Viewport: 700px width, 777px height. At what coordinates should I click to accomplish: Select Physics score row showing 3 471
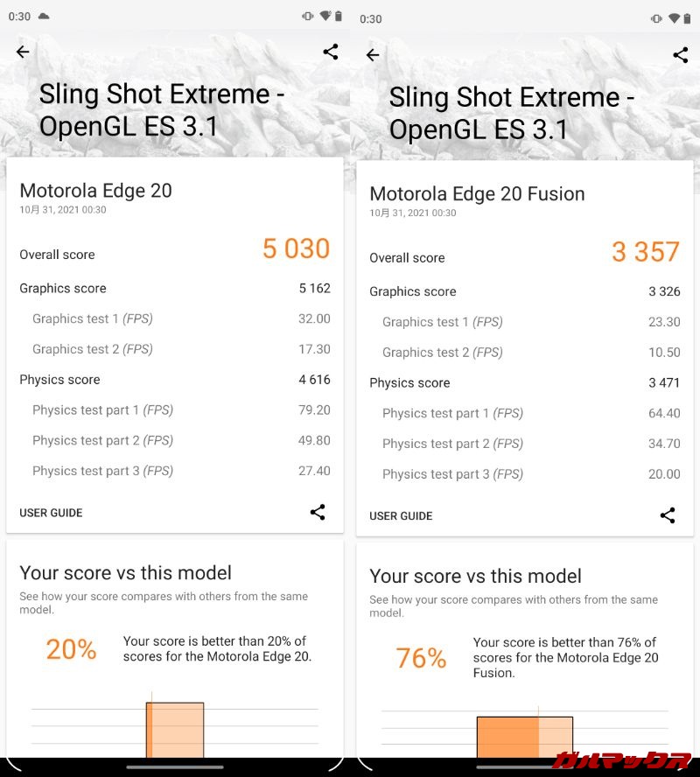tap(525, 382)
